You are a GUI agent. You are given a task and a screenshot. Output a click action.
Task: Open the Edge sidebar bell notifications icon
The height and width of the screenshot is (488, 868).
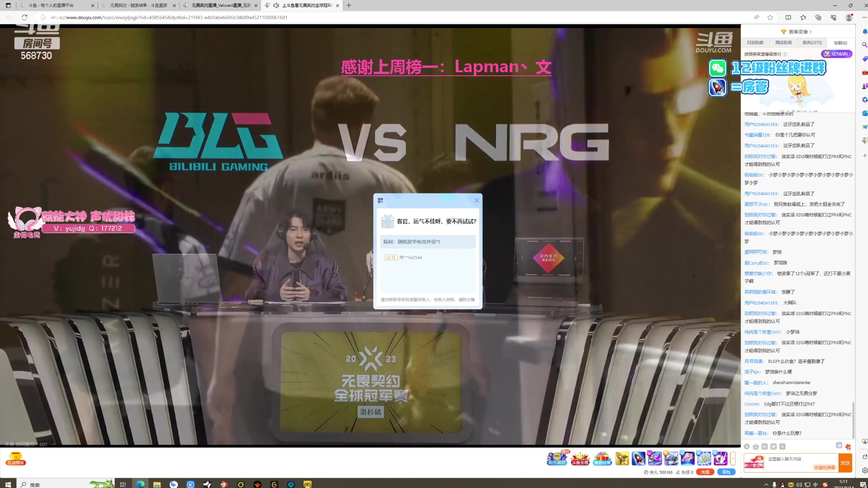(x=864, y=32)
